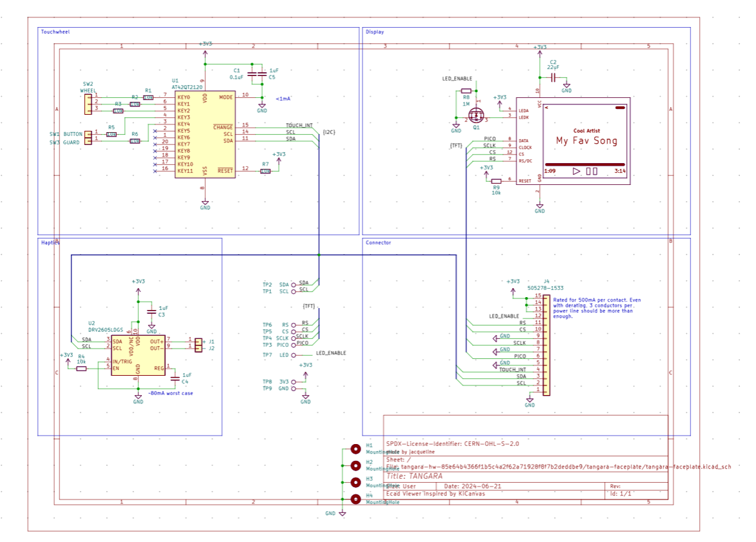Select the H2 mounting hole symbol
Viewport: 756px width, 542px height.
pos(355,466)
